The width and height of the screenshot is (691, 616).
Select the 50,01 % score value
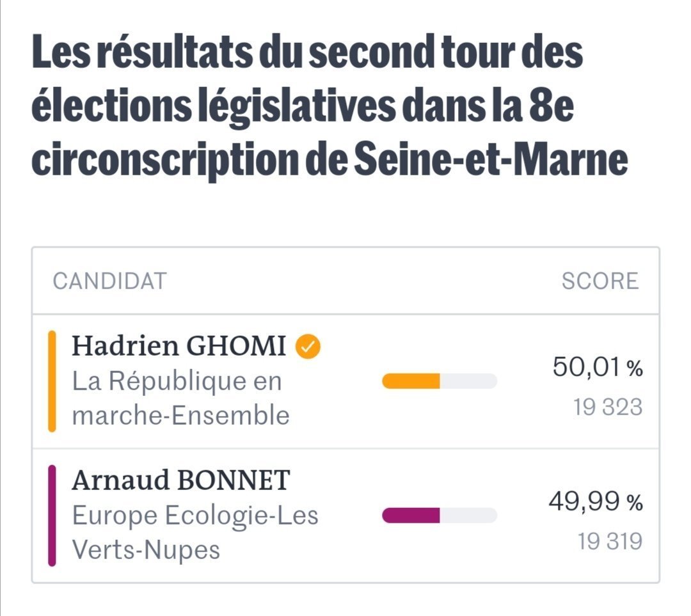click(597, 368)
